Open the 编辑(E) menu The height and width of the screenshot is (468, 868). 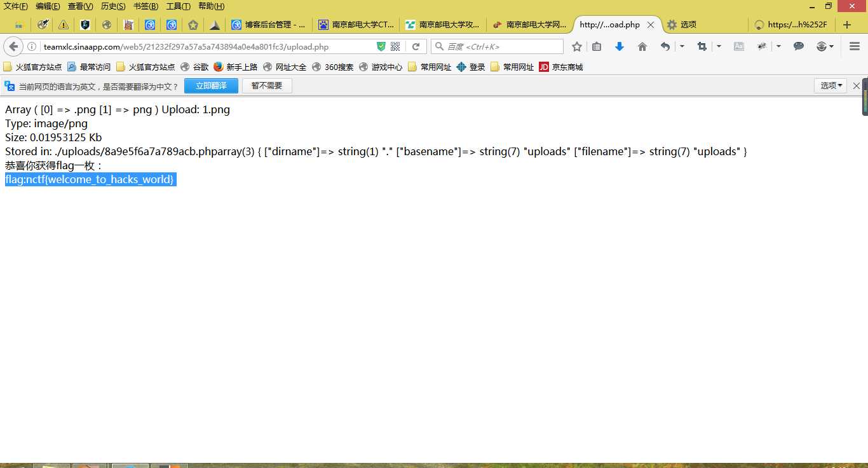coord(48,6)
